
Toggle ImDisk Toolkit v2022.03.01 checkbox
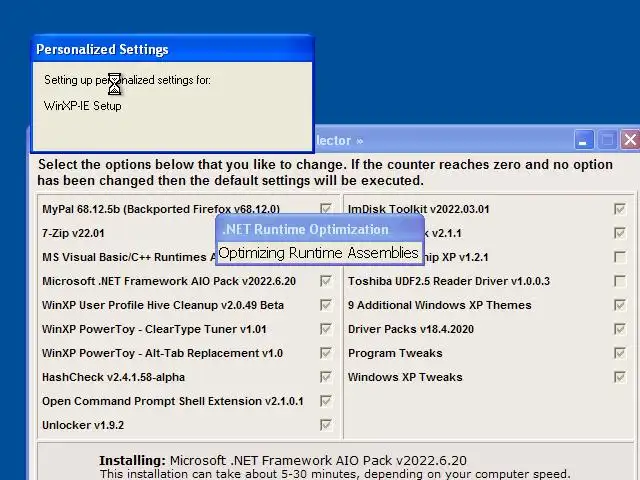click(620, 209)
